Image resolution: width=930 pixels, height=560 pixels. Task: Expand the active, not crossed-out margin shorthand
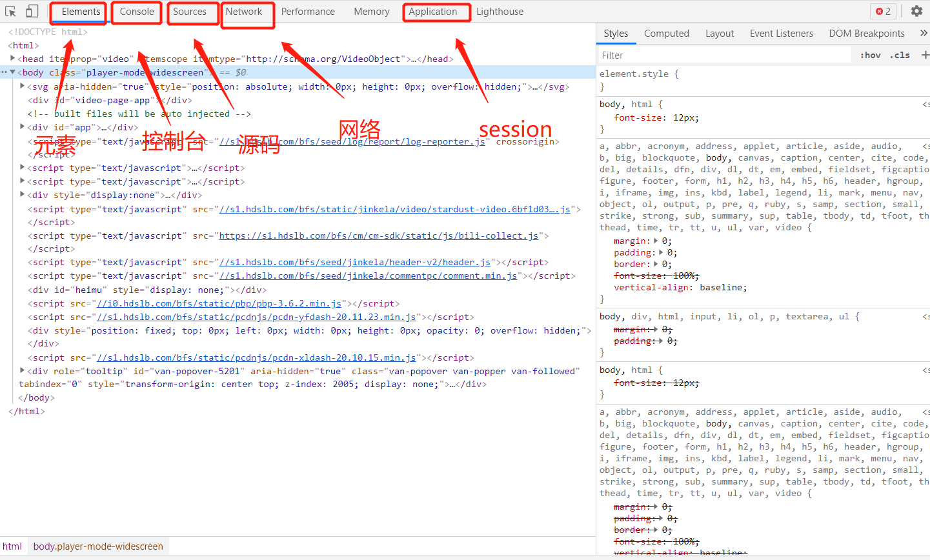[x=657, y=241]
